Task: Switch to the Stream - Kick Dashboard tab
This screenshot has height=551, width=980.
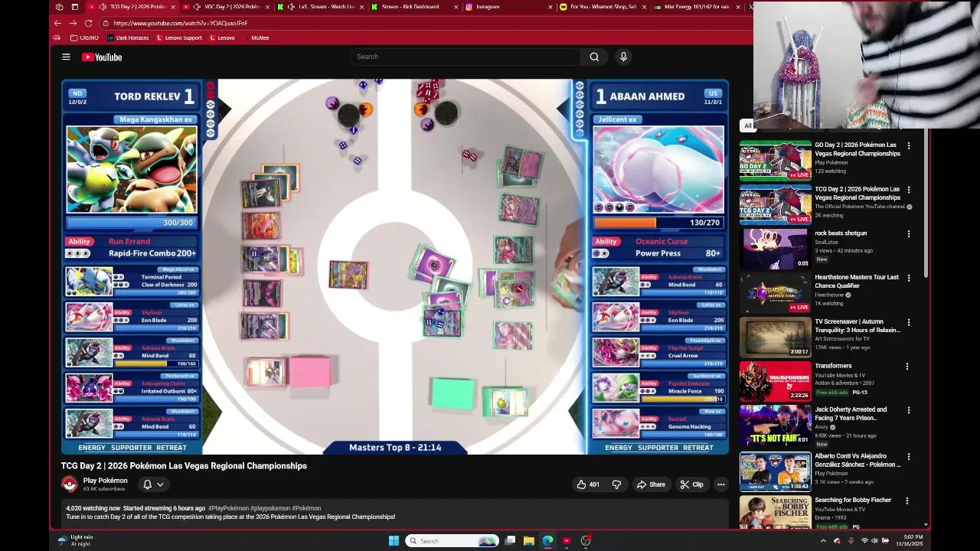Action: (411, 7)
